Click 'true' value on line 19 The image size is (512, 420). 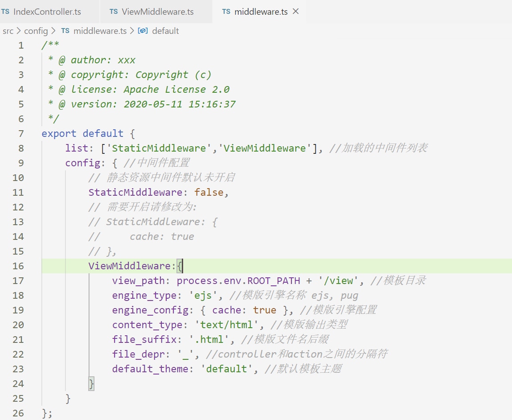265,310
